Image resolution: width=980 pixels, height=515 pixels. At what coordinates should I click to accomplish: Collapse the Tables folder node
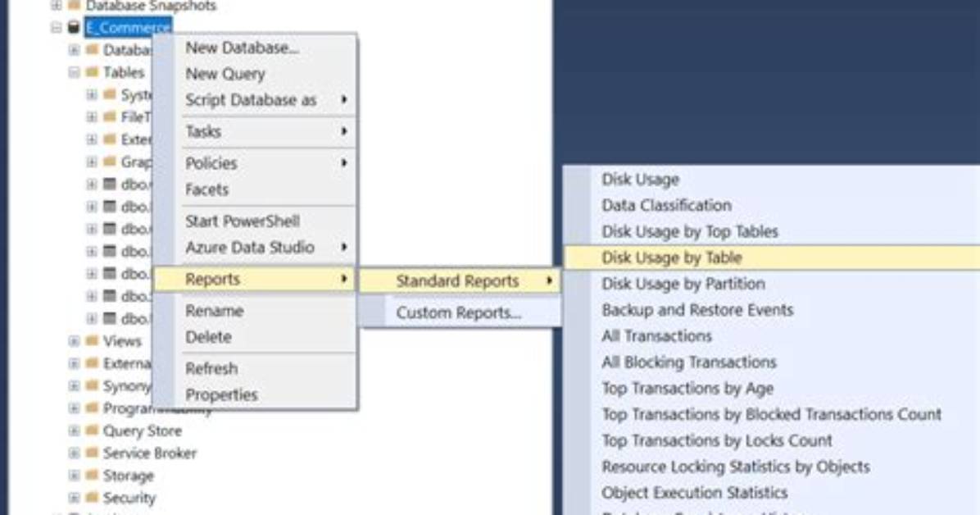pos(74,73)
